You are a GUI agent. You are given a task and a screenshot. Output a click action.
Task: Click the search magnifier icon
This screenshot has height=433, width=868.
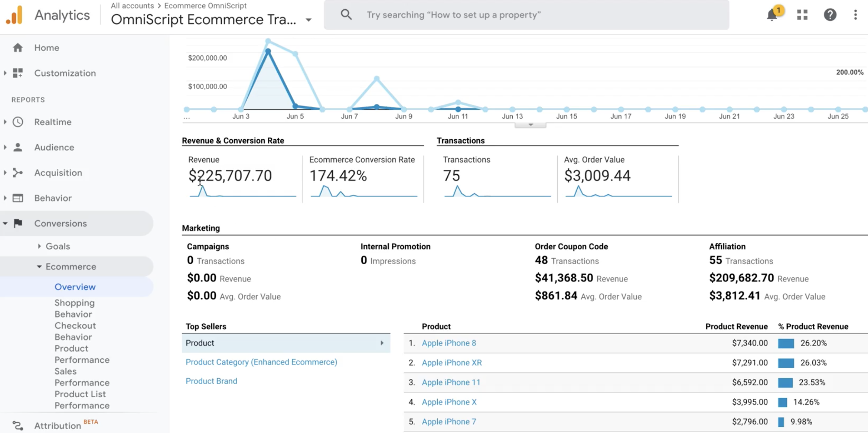tap(346, 15)
